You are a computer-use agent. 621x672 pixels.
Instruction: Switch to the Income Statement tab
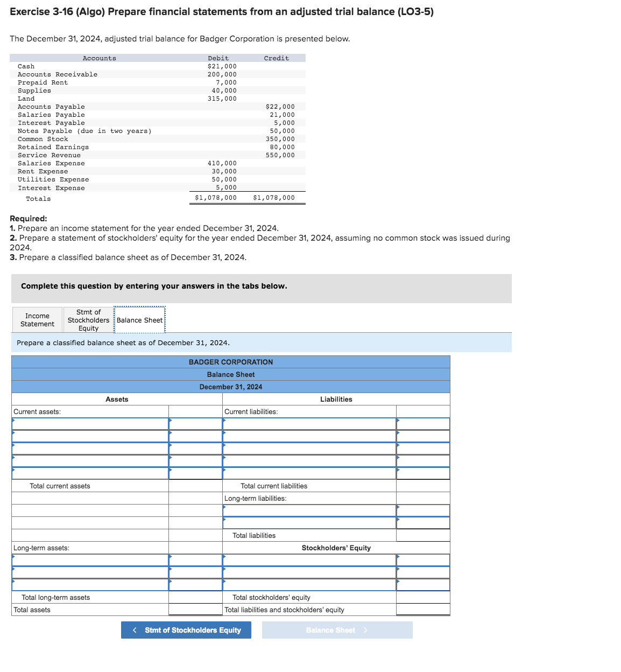[x=37, y=320]
